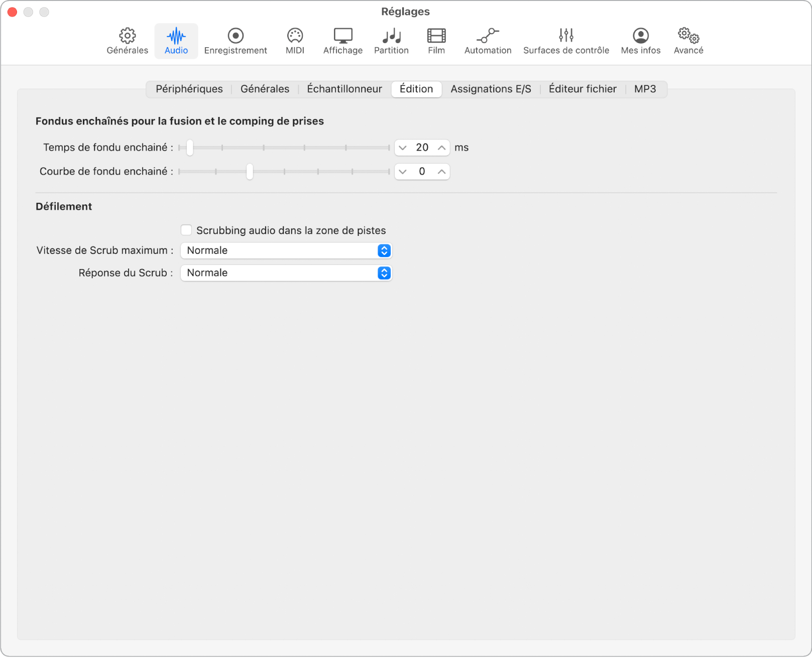Switch to the Périphériques tab
This screenshot has height=658, width=812.
tap(189, 89)
